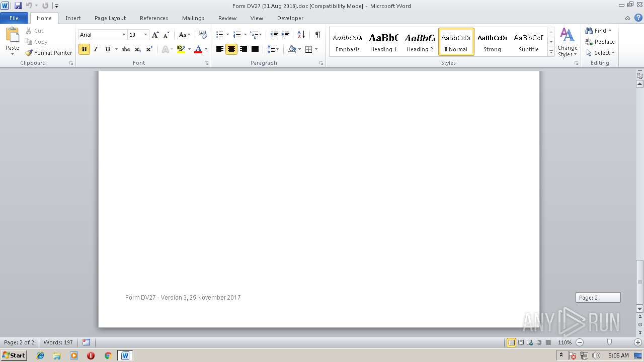Switch to References tab

pyautogui.click(x=154, y=18)
